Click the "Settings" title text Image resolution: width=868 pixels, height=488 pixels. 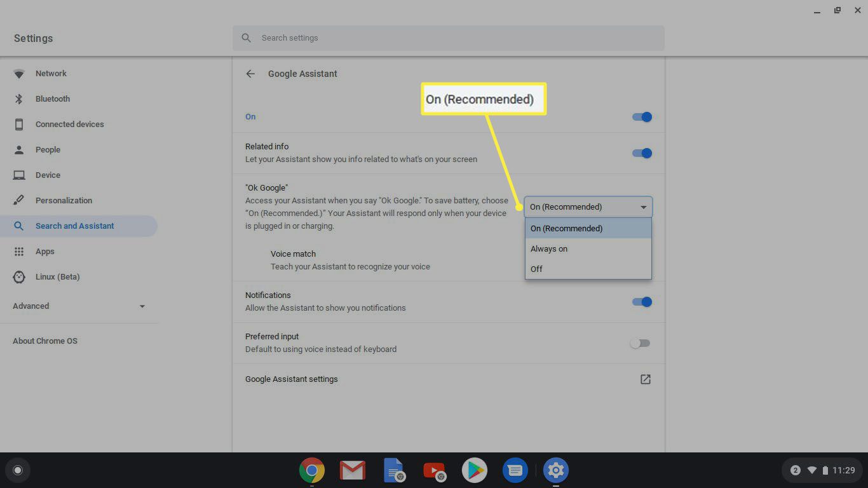pos(34,38)
